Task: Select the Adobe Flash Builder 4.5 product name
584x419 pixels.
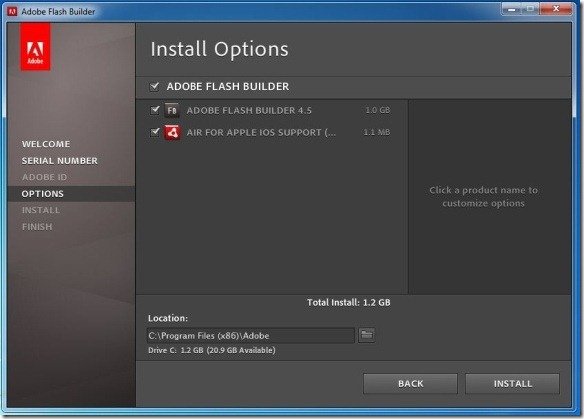Action: (x=249, y=110)
